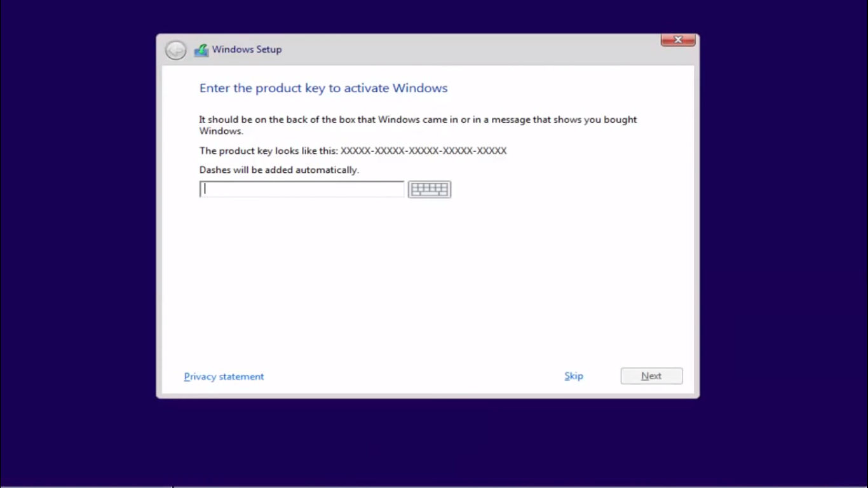
Task: Click 'Dashes will be added automatically' text
Action: [x=279, y=170]
